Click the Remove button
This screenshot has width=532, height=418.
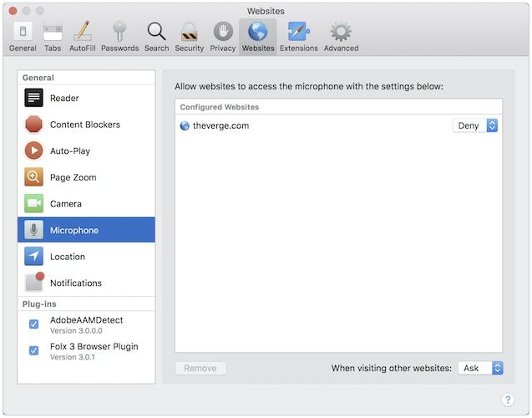[x=200, y=368]
